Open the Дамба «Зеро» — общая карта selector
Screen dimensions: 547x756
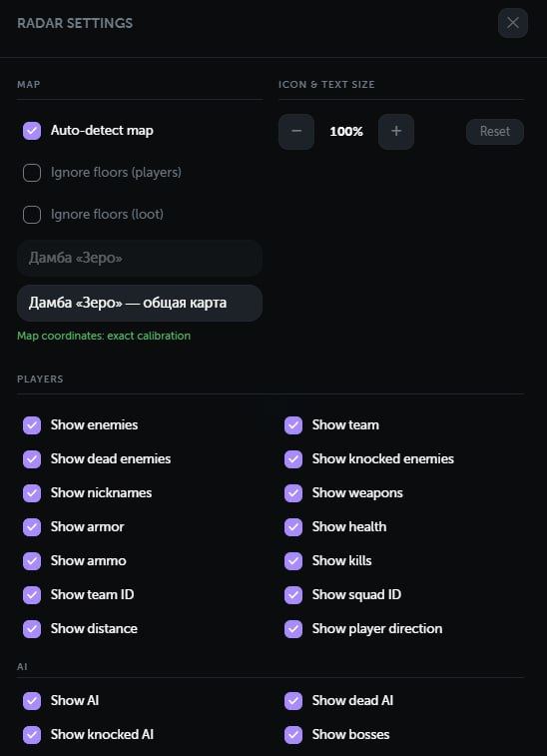[140, 303]
